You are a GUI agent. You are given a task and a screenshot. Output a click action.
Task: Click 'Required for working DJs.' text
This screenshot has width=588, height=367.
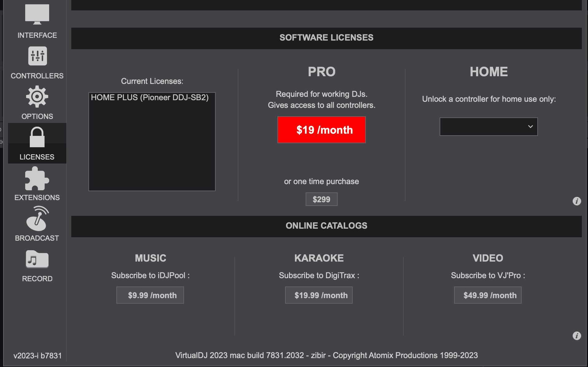pos(322,94)
